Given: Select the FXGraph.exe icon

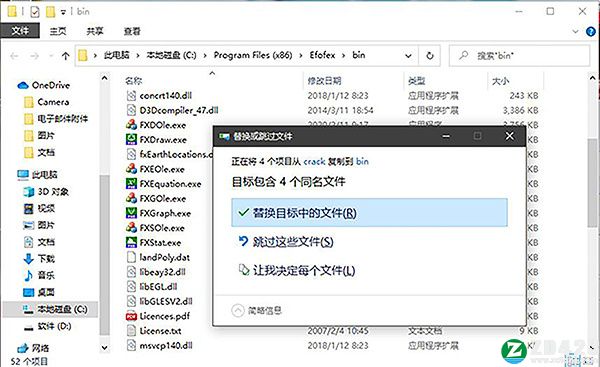Looking at the screenshot, I should pyautogui.click(x=131, y=213).
